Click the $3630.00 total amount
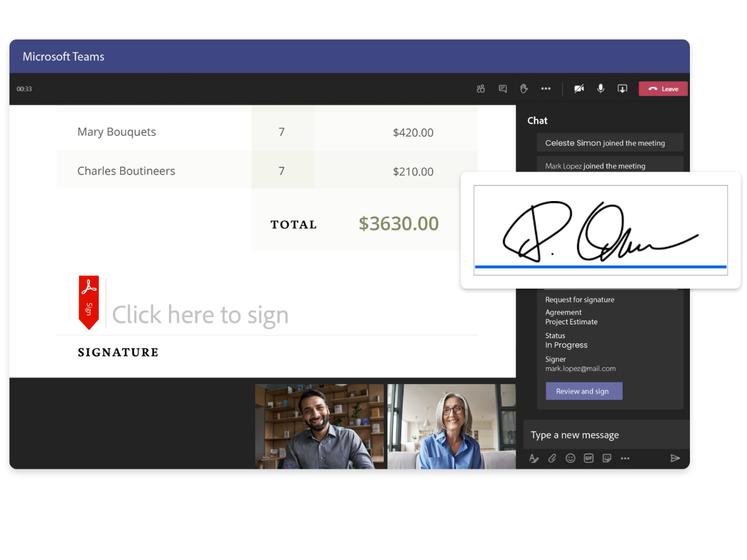Viewport: 747px width, 560px height. 399,223
